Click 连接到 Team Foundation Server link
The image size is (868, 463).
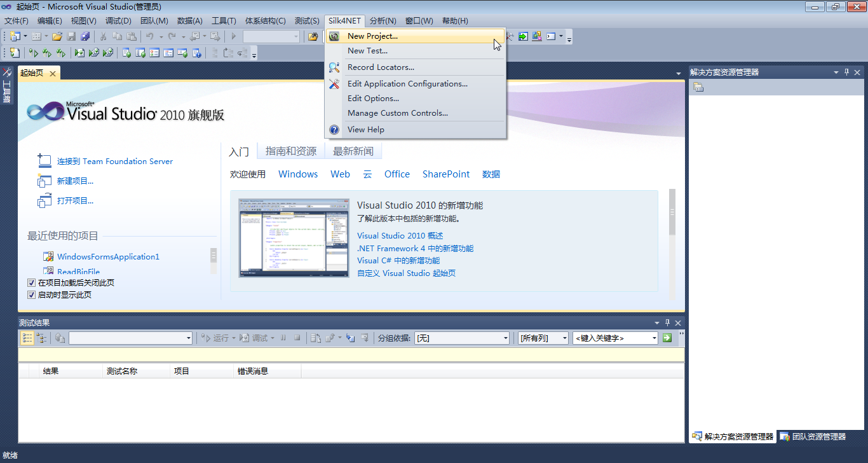click(115, 162)
